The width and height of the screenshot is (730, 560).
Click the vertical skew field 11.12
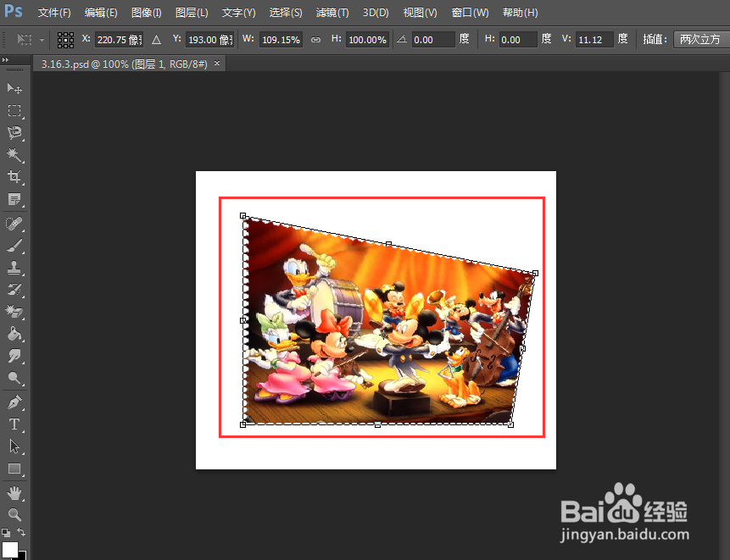point(594,40)
